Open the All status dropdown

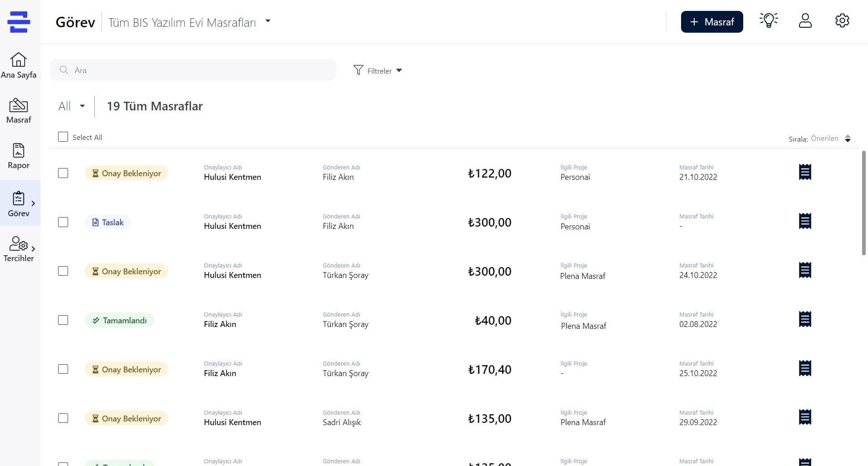click(72, 106)
